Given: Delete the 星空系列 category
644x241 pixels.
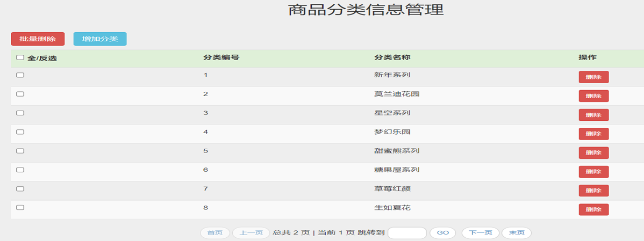Looking at the screenshot, I should point(593,115).
